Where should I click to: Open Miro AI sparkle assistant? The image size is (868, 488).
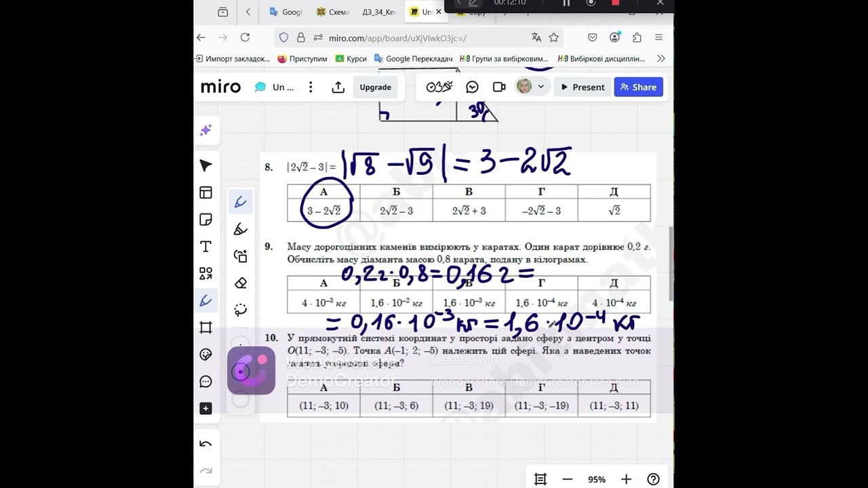206,130
